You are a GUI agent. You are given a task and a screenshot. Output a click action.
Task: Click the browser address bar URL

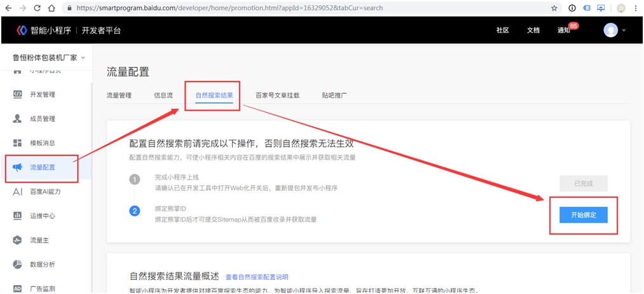tap(254, 8)
